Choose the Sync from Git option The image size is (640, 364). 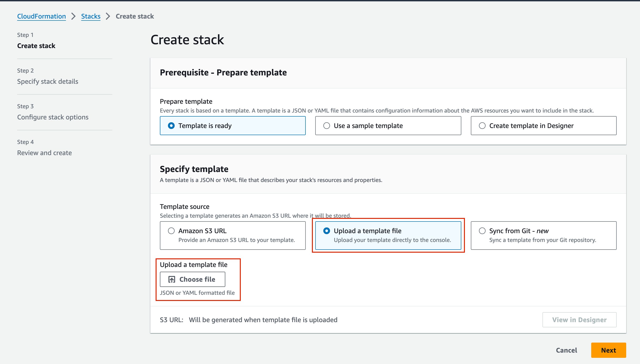543,235
